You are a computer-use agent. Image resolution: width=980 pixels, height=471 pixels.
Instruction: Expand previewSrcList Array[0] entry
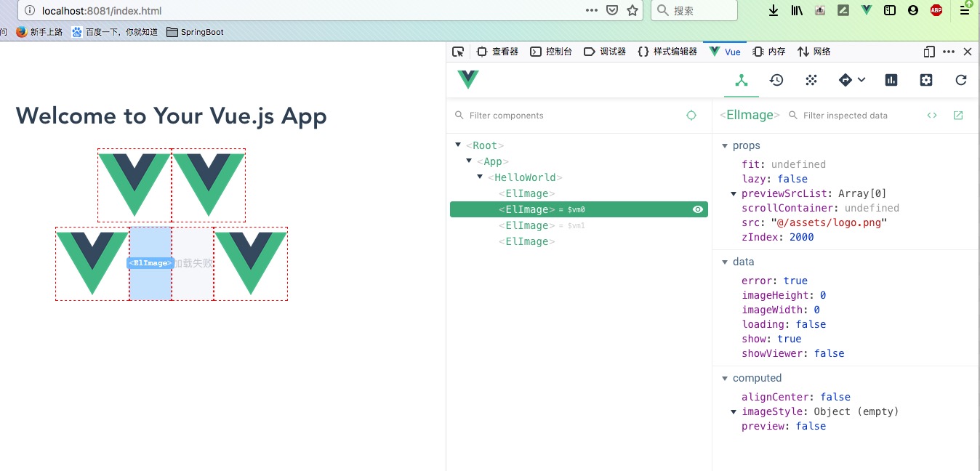coord(734,193)
